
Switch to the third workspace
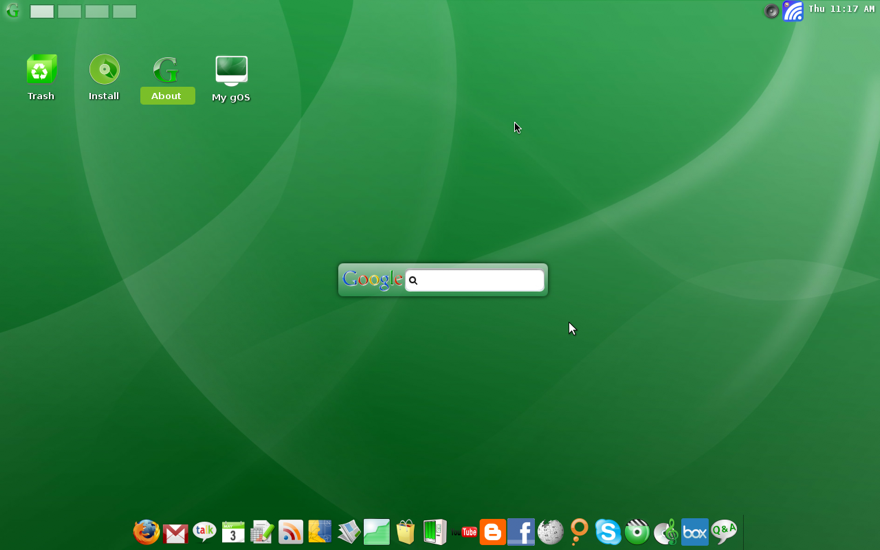click(x=97, y=11)
